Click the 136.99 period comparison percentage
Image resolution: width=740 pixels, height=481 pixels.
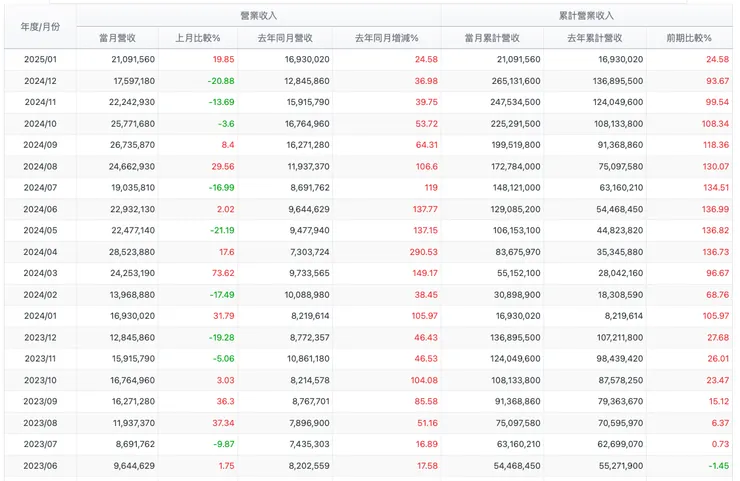click(x=715, y=209)
